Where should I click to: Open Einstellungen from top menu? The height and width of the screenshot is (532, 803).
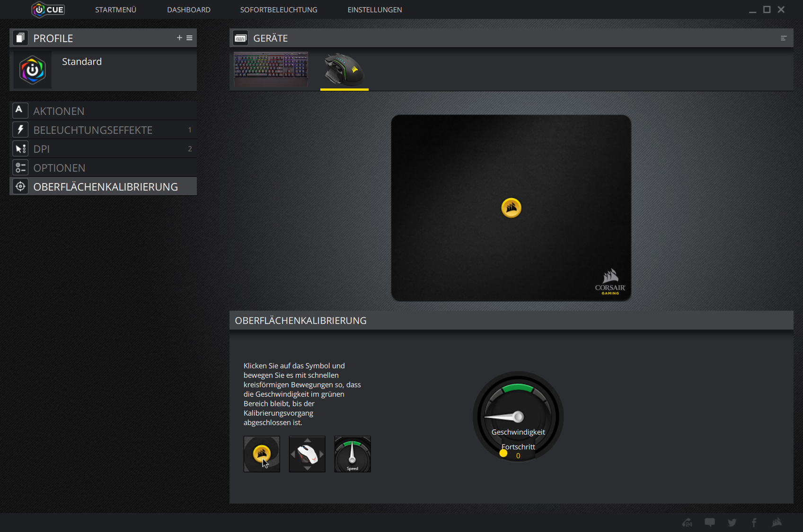(374, 10)
